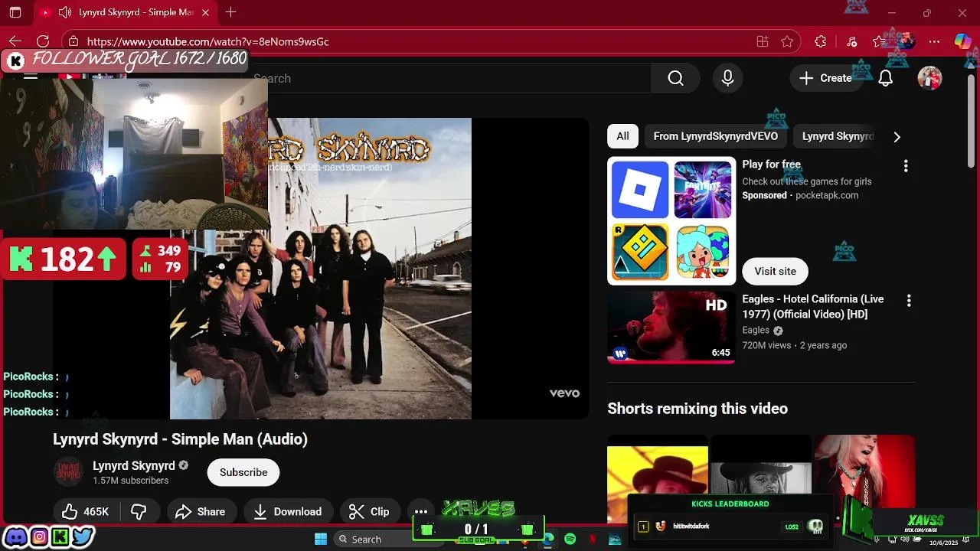This screenshot has width=980, height=551.
Task: Open options for the Play for free ad
Action: pyautogui.click(x=906, y=166)
